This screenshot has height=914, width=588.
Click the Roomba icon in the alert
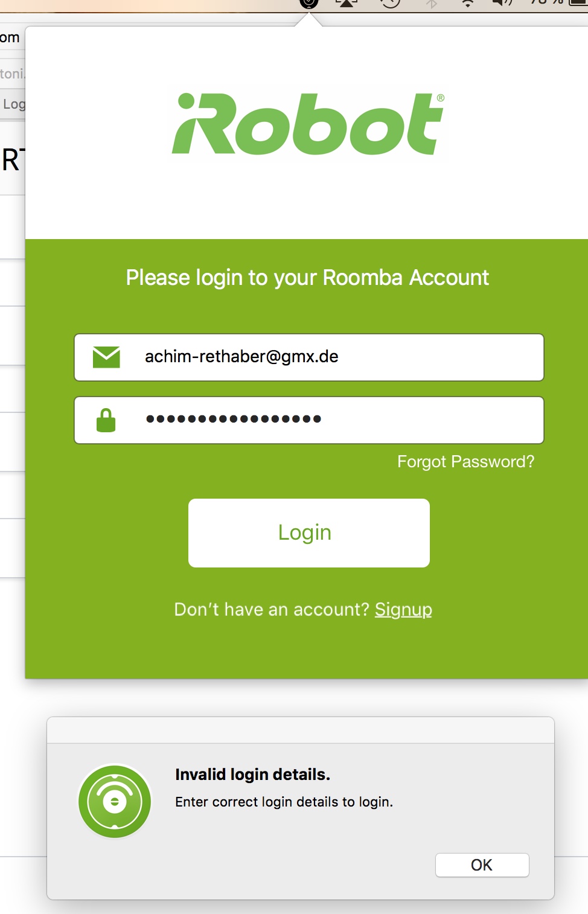[115, 801]
